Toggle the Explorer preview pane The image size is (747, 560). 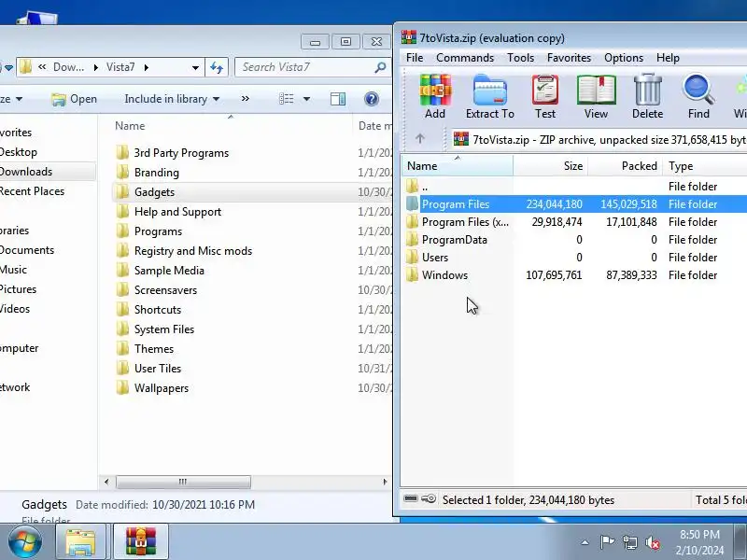tap(338, 99)
